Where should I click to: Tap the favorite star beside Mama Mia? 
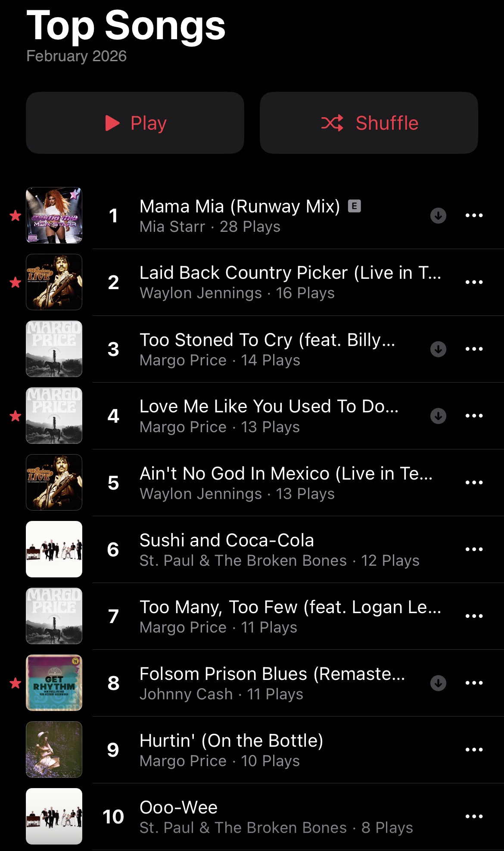[16, 215]
